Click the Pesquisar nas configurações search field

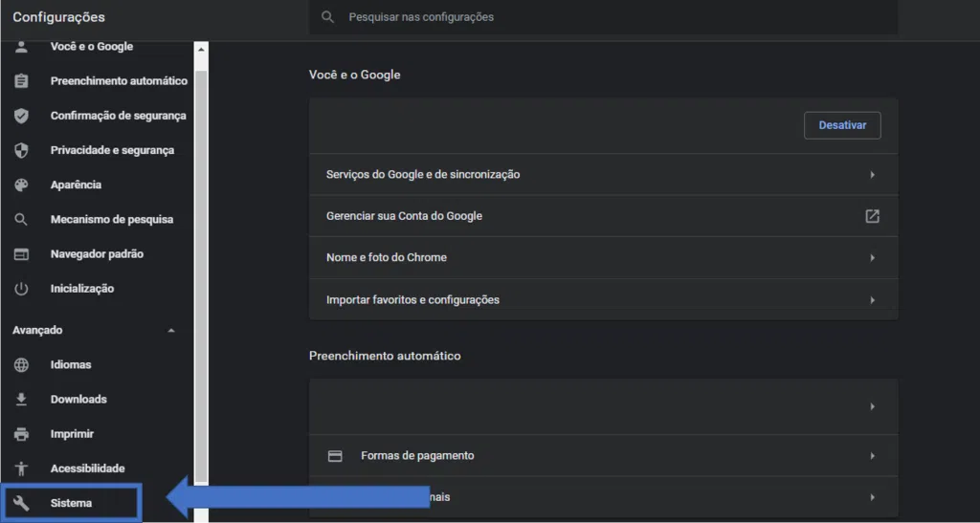tap(612, 17)
